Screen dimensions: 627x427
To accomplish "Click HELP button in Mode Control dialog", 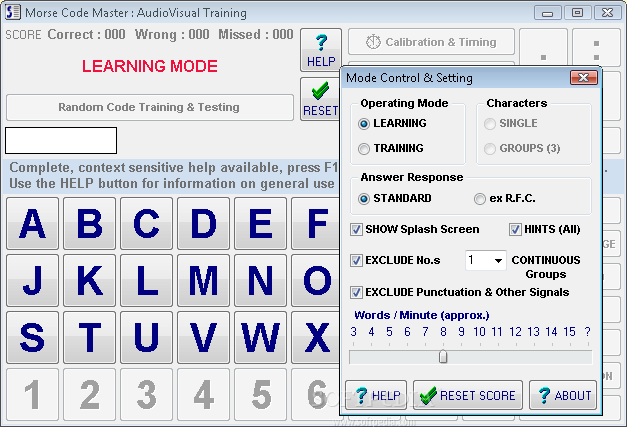I will point(376,395).
